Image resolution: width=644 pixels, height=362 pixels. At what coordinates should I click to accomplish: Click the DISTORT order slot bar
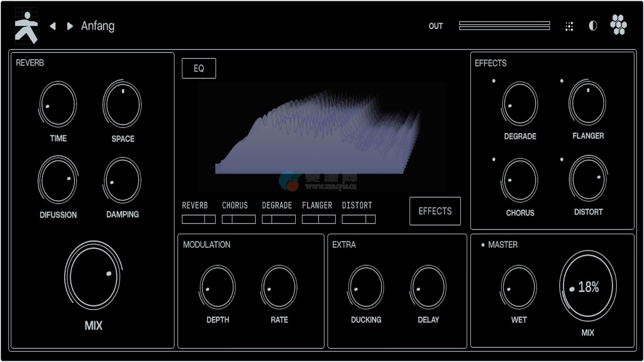[x=359, y=219]
